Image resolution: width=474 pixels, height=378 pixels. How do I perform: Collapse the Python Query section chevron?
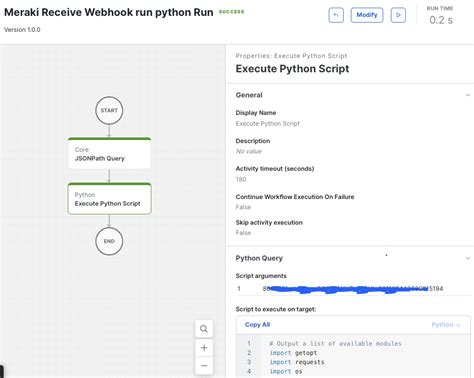tap(468, 258)
